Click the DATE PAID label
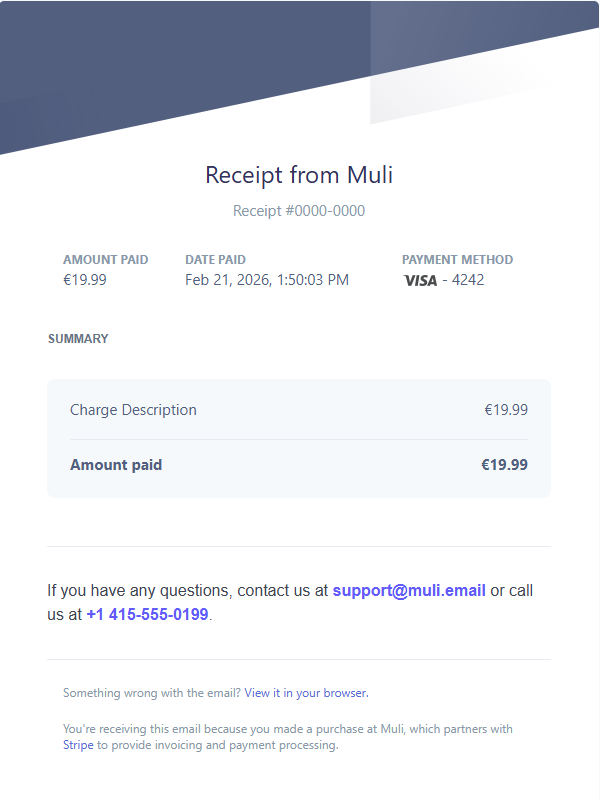Viewport: 600px width, 800px height. point(215,259)
